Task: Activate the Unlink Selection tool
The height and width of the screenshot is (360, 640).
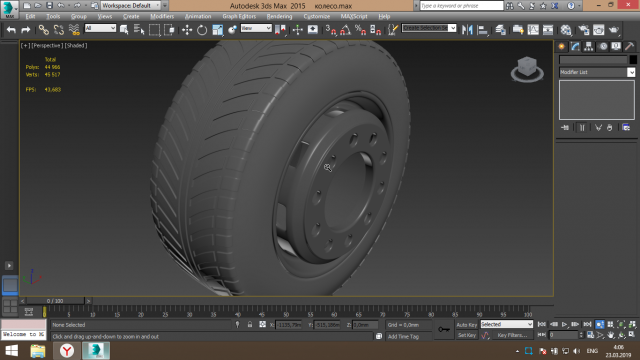Action: point(59,30)
